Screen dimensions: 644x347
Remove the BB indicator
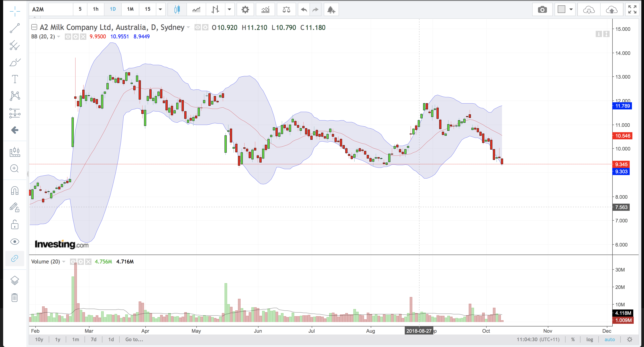click(x=83, y=37)
